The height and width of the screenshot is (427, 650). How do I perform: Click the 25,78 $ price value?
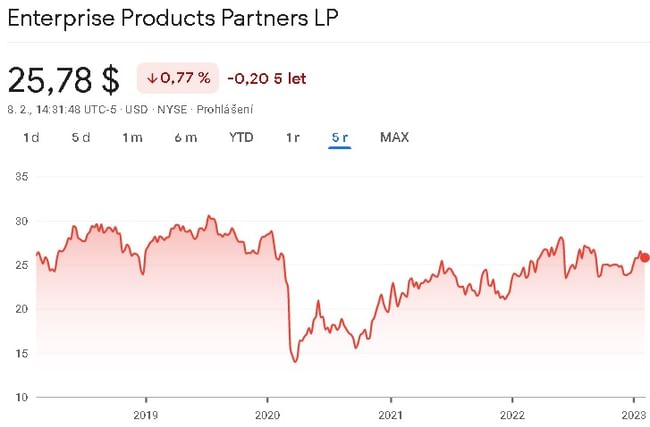(64, 79)
